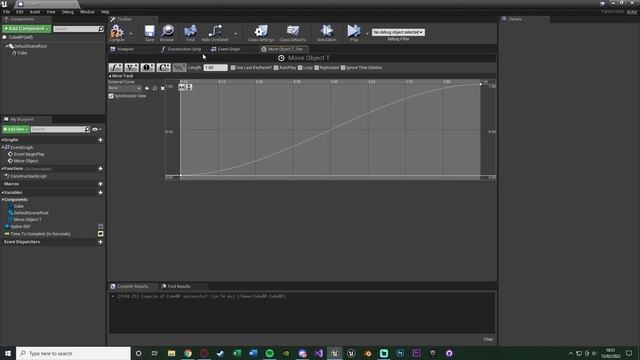
Task: Add a new function with plus icon
Action: tap(100, 169)
